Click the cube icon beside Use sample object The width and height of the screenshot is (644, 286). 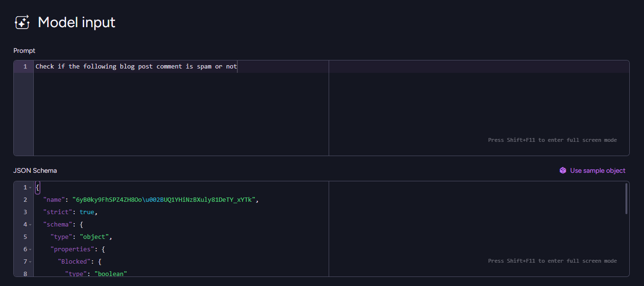point(563,170)
